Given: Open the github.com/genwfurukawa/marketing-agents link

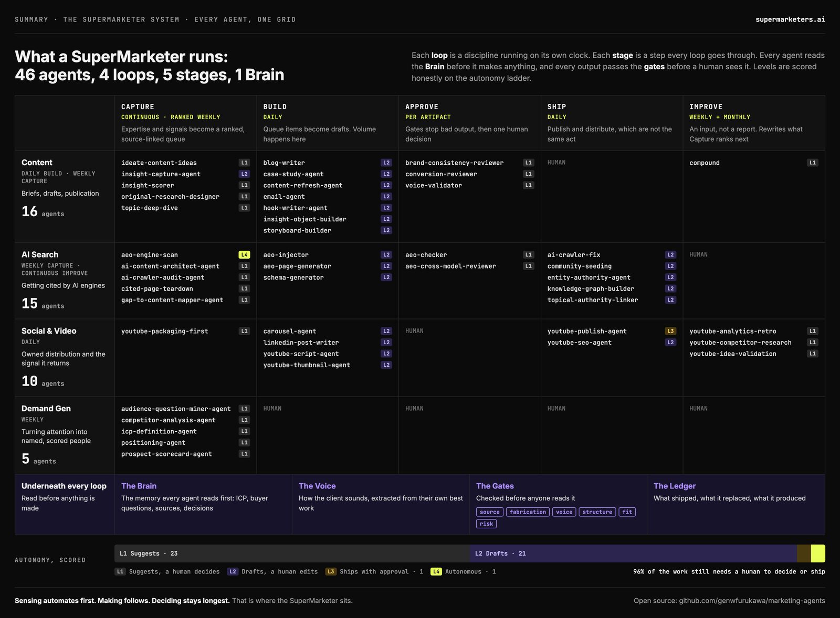Looking at the screenshot, I should [752, 601].
